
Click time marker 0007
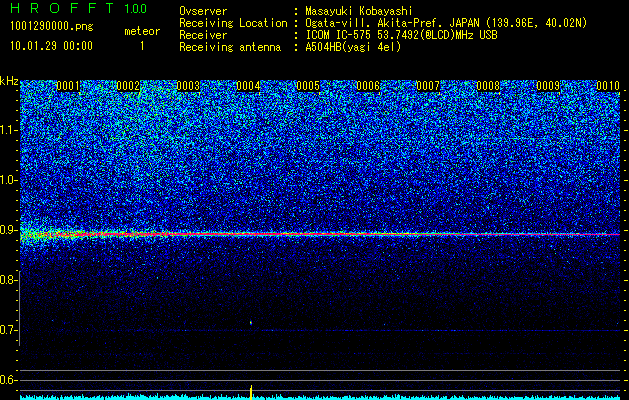point(428,86)
